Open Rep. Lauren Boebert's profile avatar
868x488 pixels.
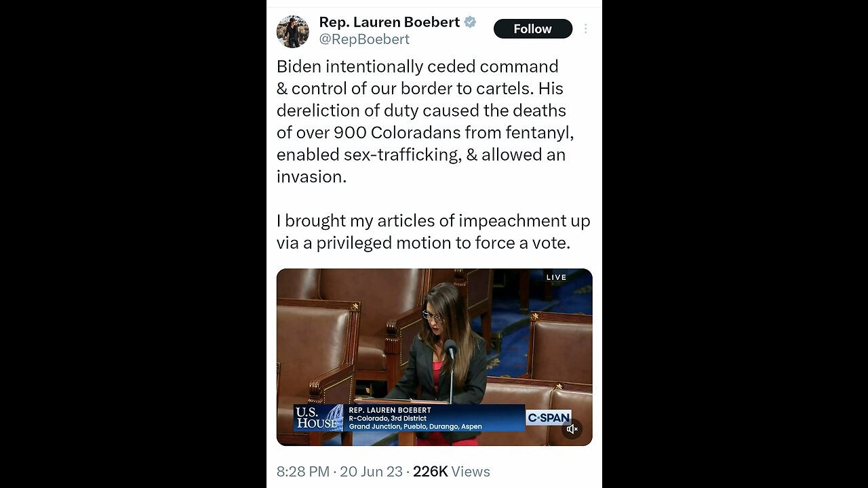click(293, 31)
